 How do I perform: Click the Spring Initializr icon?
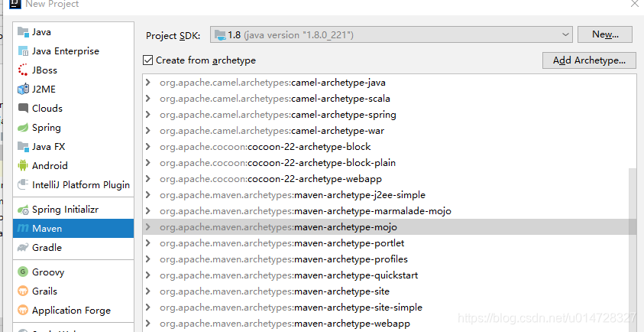(x=24, y=210)
